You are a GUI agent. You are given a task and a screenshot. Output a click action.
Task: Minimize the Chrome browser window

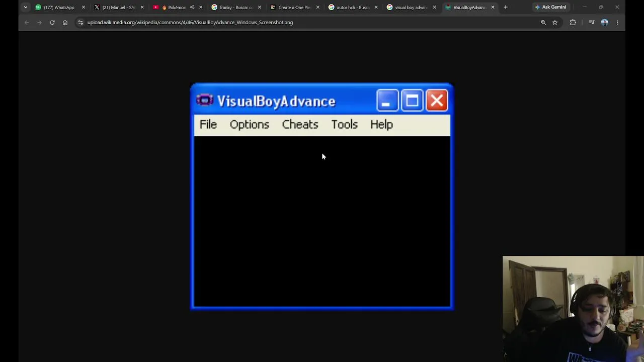tap(585, 7)
